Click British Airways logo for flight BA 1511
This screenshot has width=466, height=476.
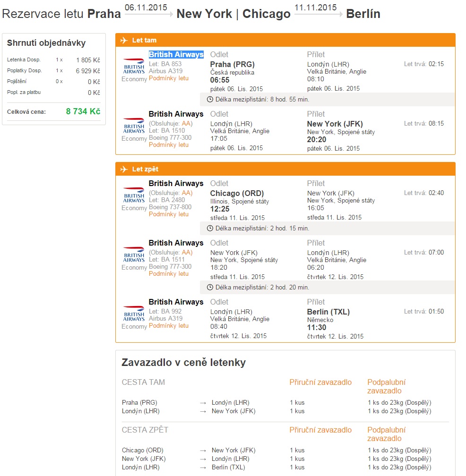point(134,255)
